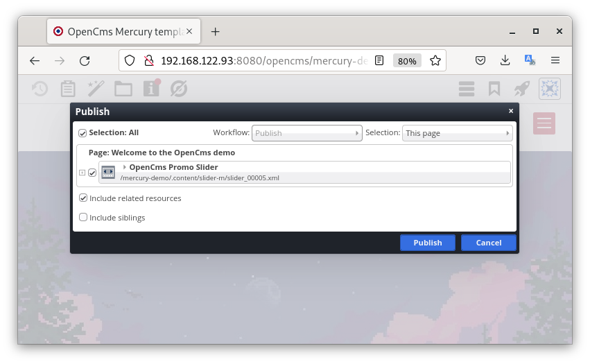Image resolution: width=590 pixels, height=364 pixels.
Task: Expand the page group plus toggle
Action: click(x=82, y=173)
